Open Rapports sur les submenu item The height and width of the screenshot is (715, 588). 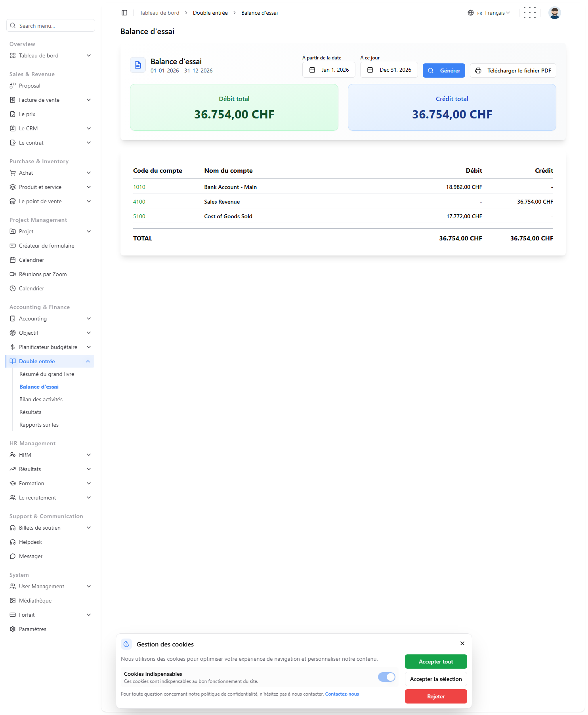tap(39, 425)
